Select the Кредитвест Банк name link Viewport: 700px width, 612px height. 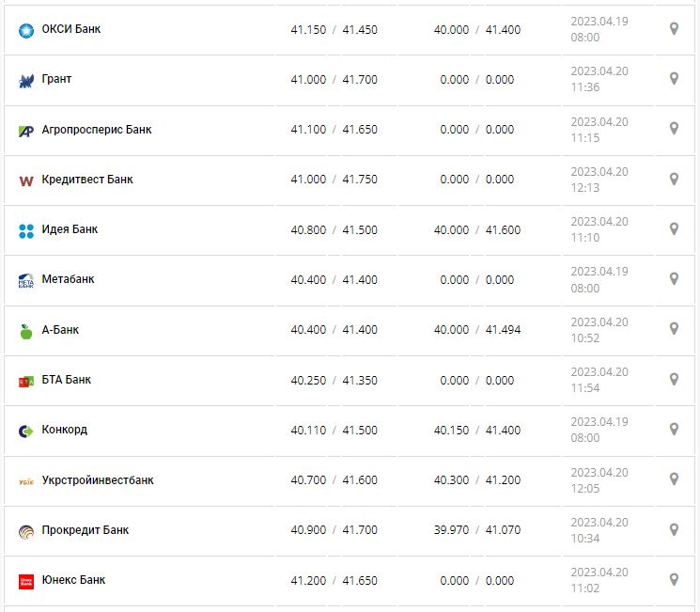tap(87, 180)
